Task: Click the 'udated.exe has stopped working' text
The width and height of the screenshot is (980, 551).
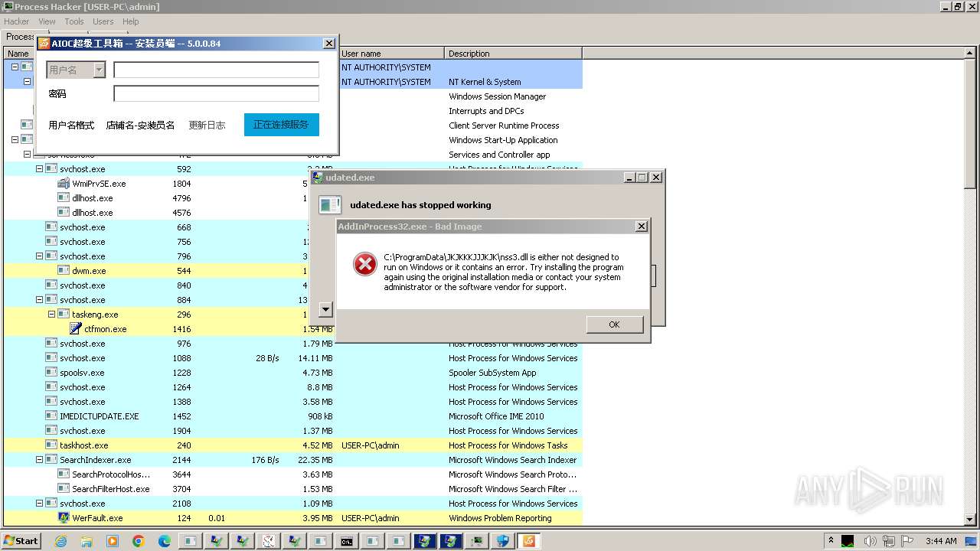Action: tap(420, 205)
